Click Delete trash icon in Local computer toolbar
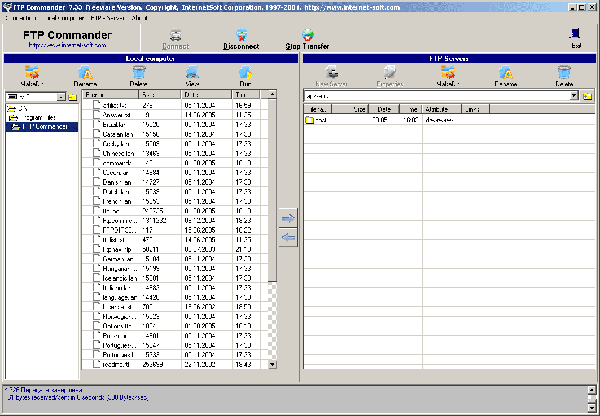This screenshot has width=600, height=416. click(x=139, y=72)
